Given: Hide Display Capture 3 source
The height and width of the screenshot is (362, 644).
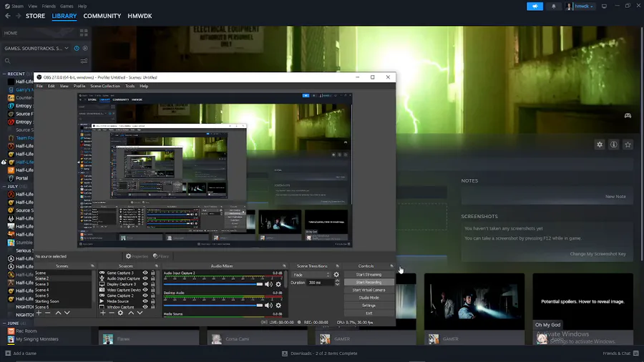Looking at the screenshot, I should point(145,284).
